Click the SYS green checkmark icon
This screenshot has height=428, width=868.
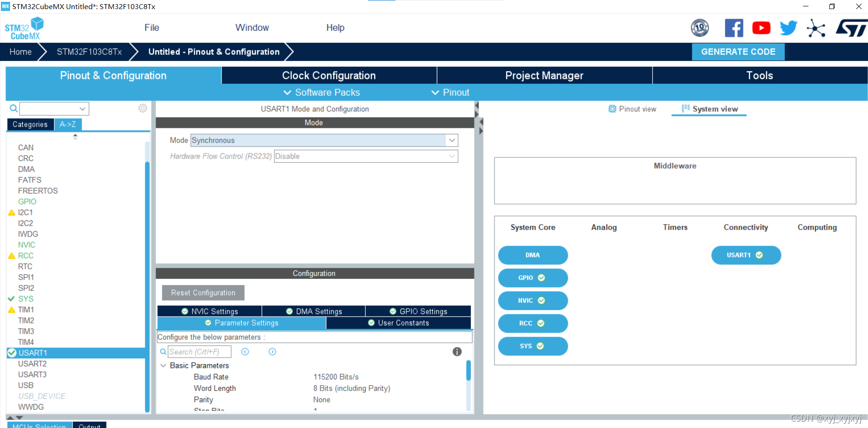point(11,299)
